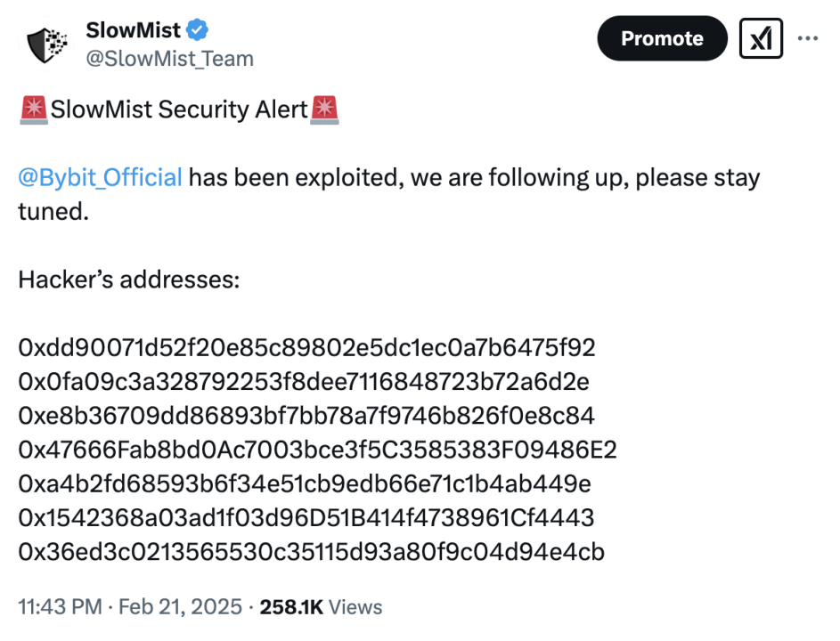The image size is (840, 641).
Task: Select the address starting with 0x36ed3c02
Action: [x=311, y=552]
